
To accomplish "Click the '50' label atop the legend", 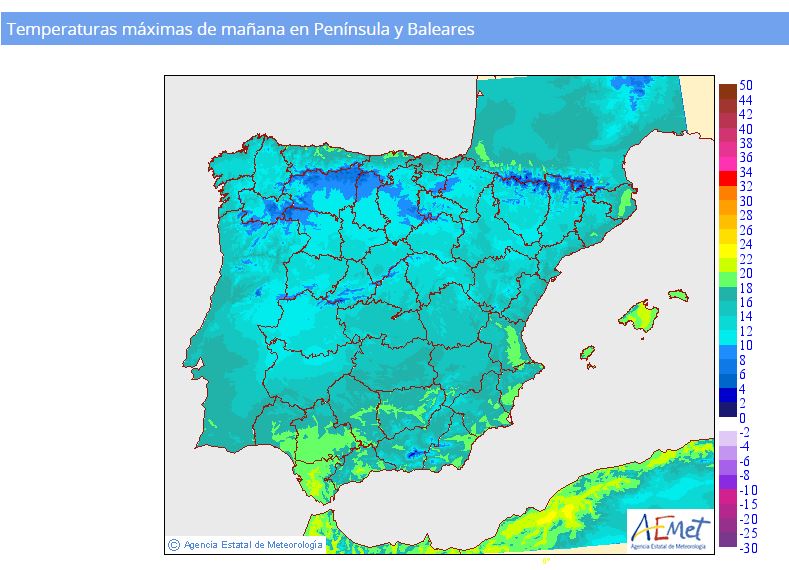I will (746, 86).
